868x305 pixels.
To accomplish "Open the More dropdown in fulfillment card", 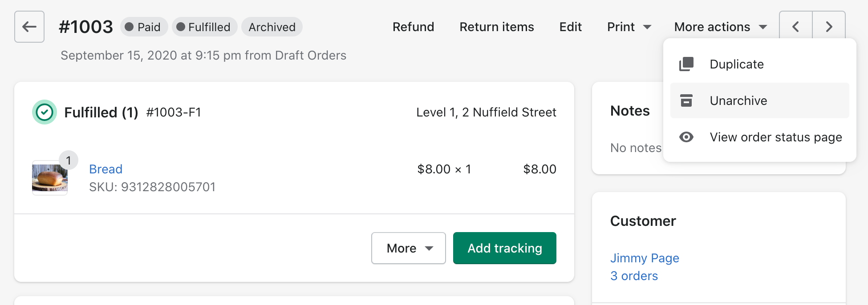I will point(409,248).
